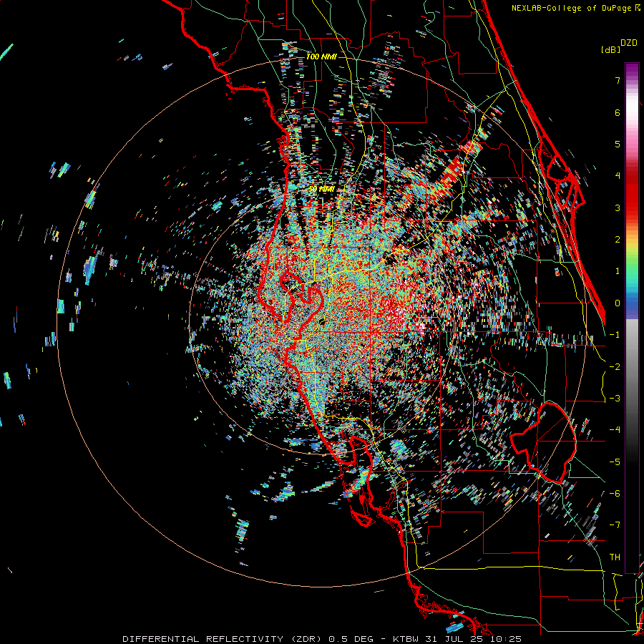This screenshot has height=644, width=644.
Task: Click the -4 value on the color scale
Action: (x=615, y=430)
